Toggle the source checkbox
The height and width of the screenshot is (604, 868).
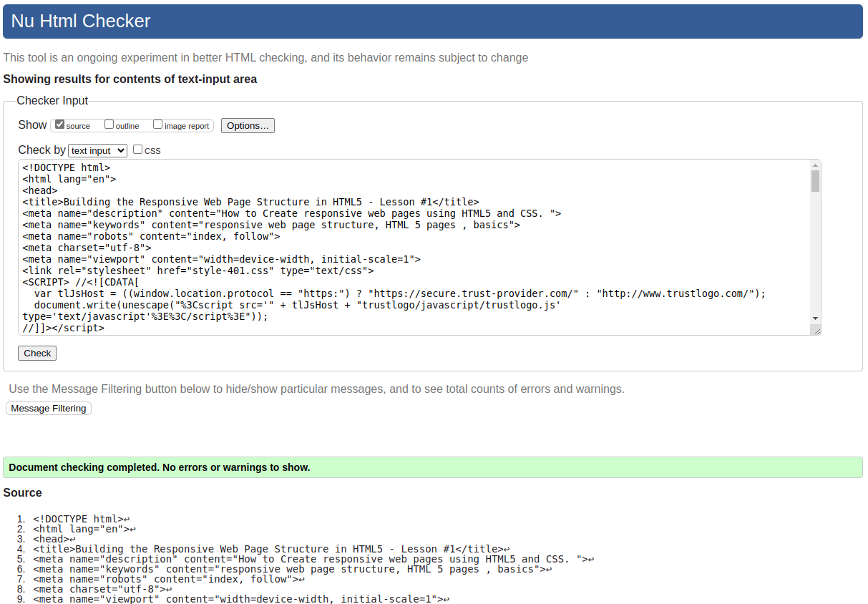pos(60,125)
